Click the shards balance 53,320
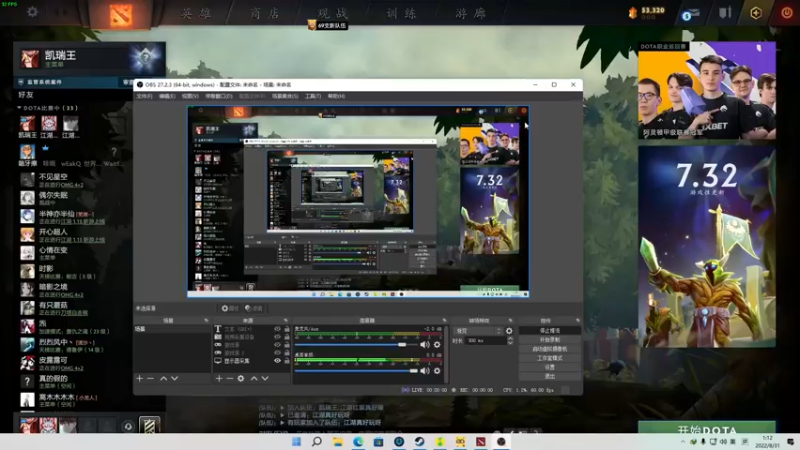This screenshot has height=450, width=800. pos(653,10)
